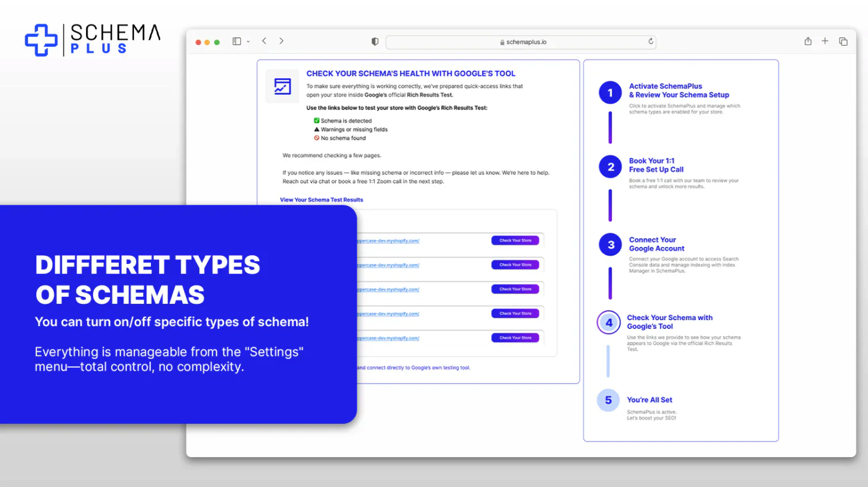Click the Check Your Schema's Health heading
Viewport: 868px width, 487px height.
point(411,74)
